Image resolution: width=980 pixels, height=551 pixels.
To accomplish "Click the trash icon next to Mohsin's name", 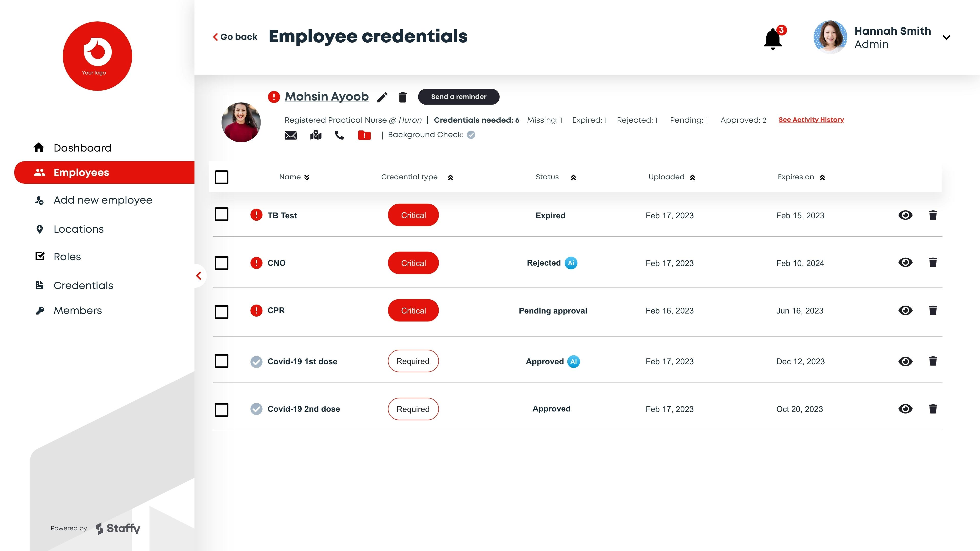I will (x=402, y=97).
